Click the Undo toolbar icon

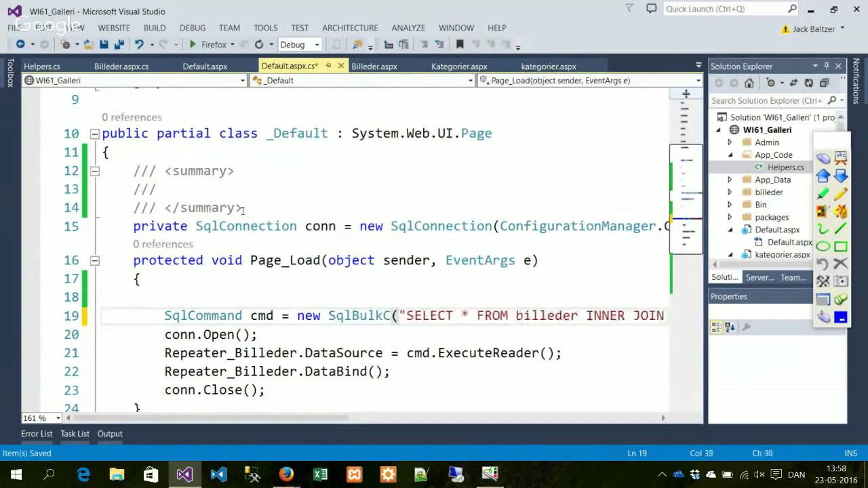(x=139, y=45)
